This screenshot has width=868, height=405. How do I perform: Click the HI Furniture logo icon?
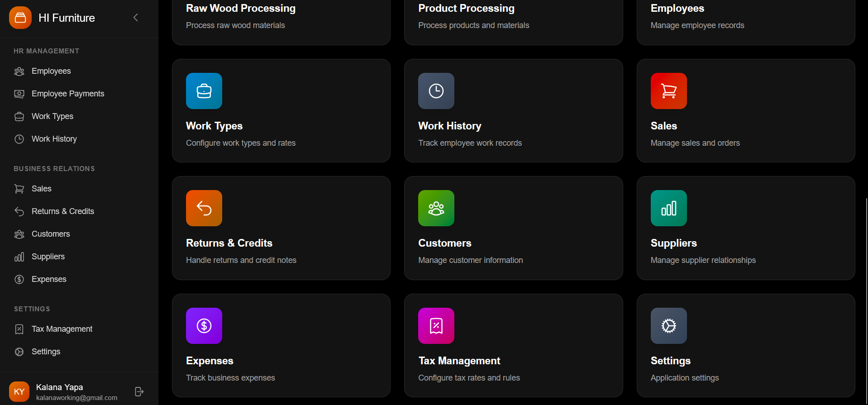click(x=20, y=18)
